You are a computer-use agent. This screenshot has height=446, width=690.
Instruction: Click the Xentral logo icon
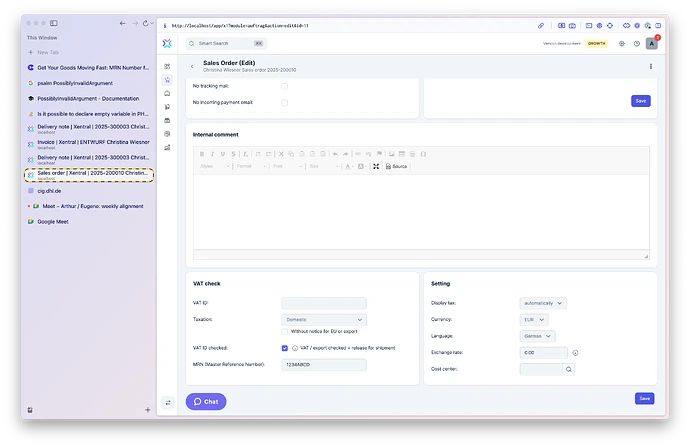(167, 43)
